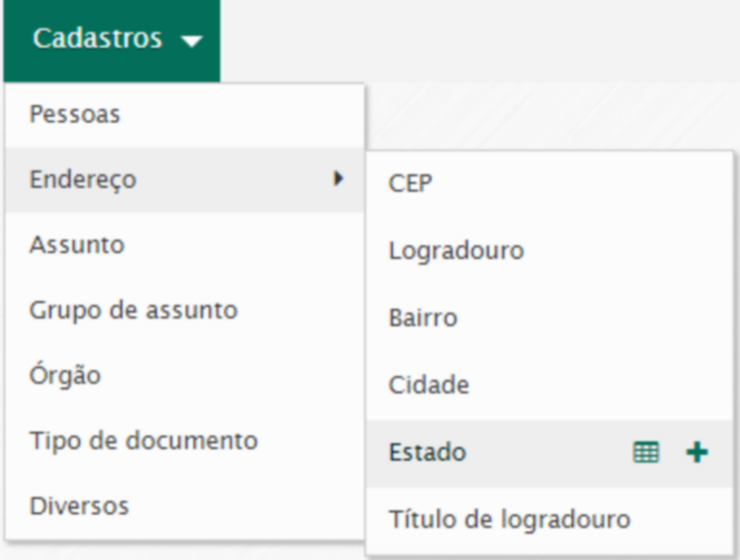Click the Cadastros dropdown caret arrow
The image size is (740, 560).
(x=192, y=41)
